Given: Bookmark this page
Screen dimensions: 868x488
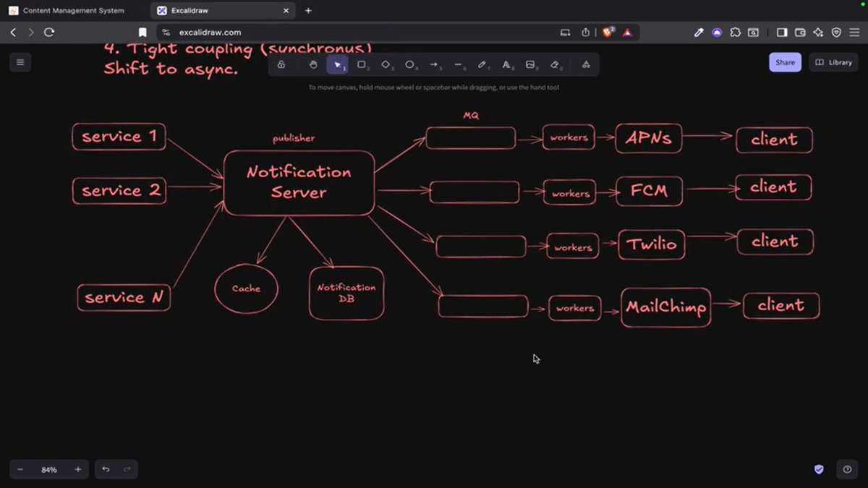Looking at the screenshot, I should point(142,32).
